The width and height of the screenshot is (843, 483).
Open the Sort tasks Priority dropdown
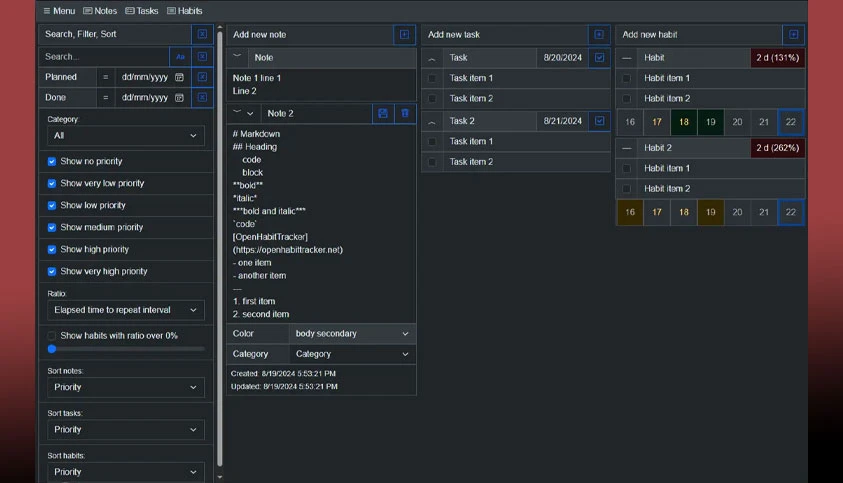point(126,430)
